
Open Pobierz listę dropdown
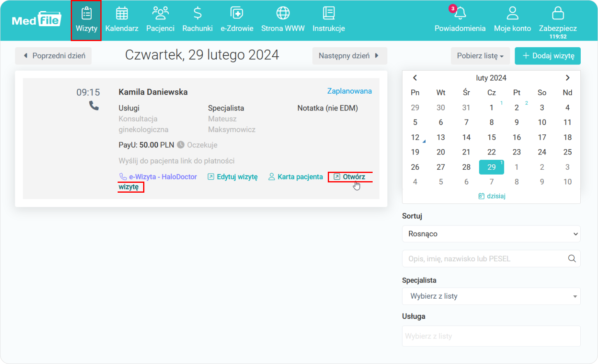point(480,56)
